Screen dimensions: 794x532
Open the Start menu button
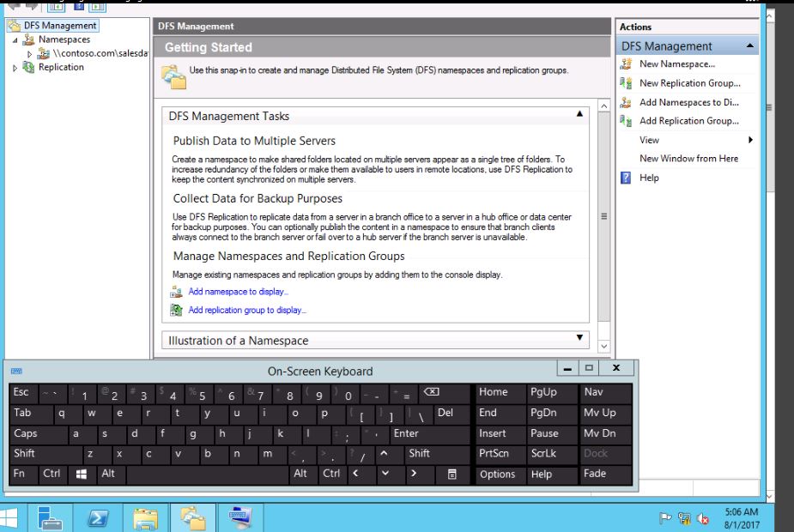pos(9,517)
